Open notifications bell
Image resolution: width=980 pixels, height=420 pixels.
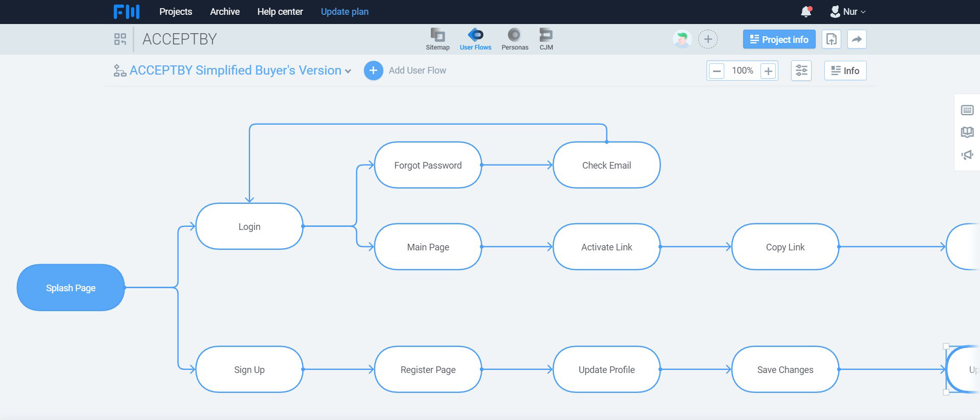tap(806, 11)
